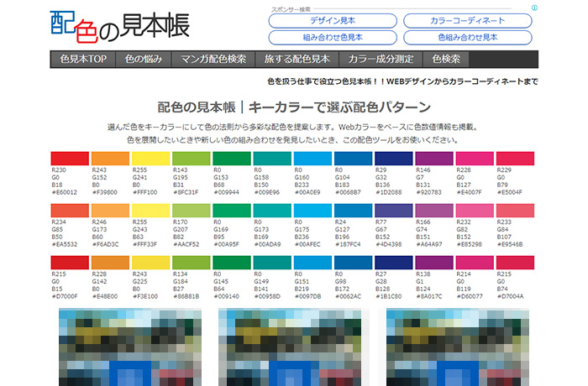Select the coral pink #E9546B swatch
This screenshot has width=588, height=386.
pyautogui.click(x=515, y=211)
